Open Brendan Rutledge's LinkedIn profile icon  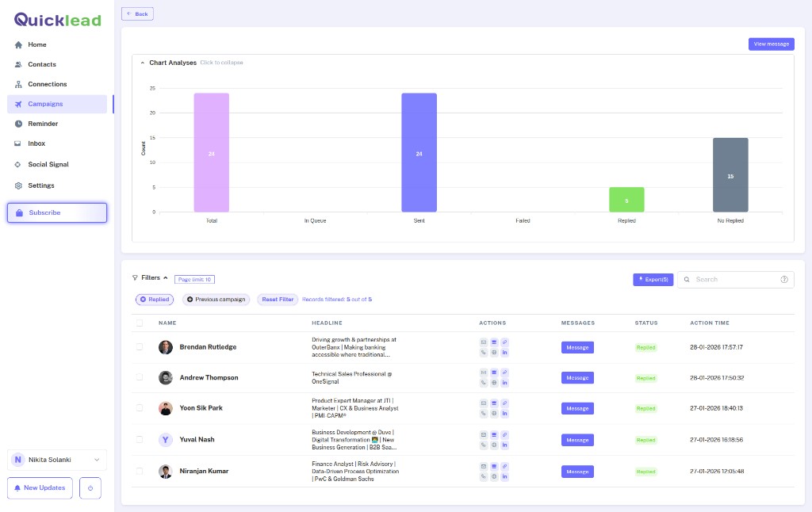click(x=505, y=352)
